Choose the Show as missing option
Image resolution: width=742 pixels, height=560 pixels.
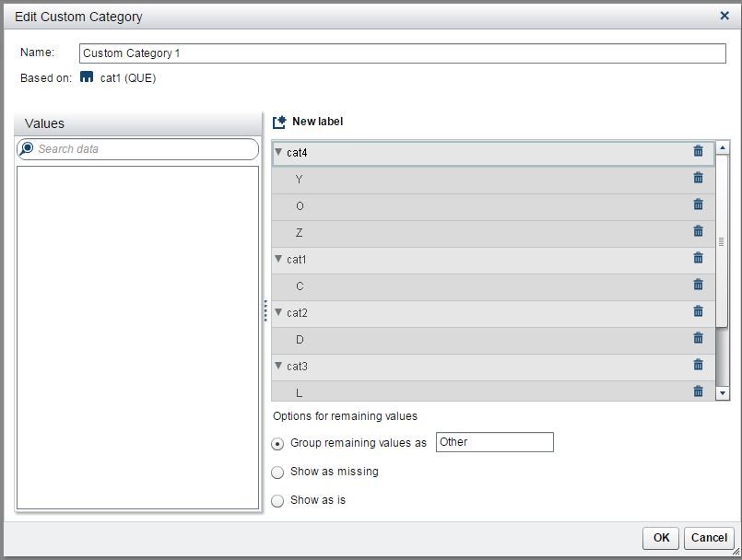tap(278, 472)
